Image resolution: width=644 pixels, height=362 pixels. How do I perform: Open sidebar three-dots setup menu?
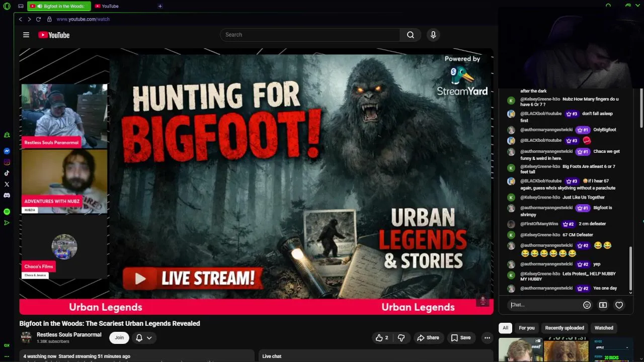pyautogui.click(x=7, y=356)
